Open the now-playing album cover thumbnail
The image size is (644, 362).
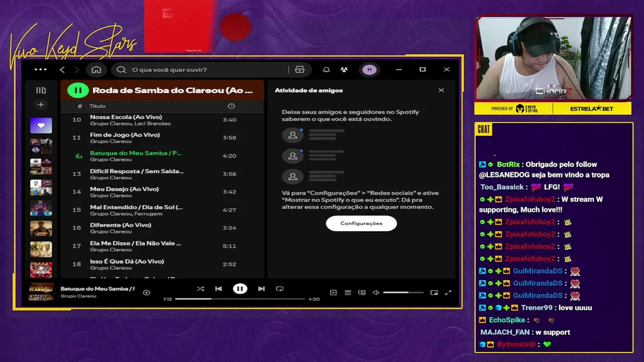click(x=41, y=292)
